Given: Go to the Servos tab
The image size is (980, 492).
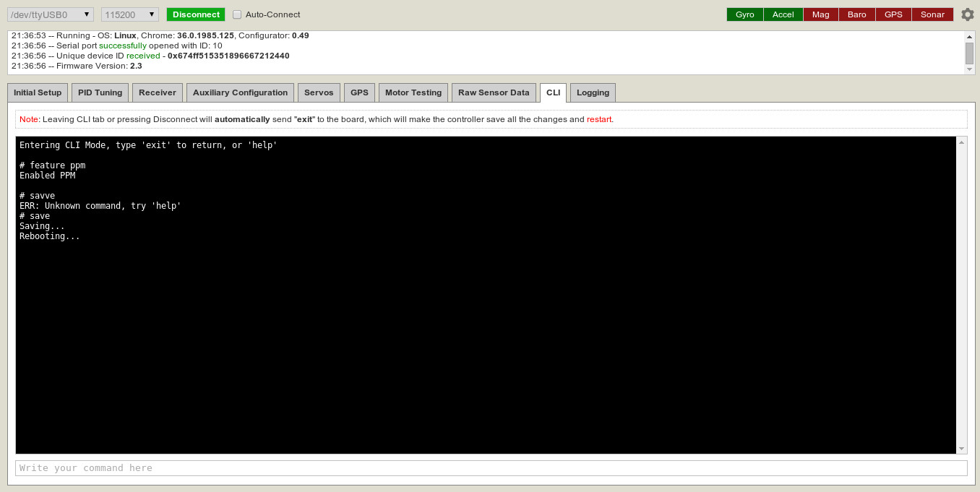Looking at the screenshot, I should (319, 92).
